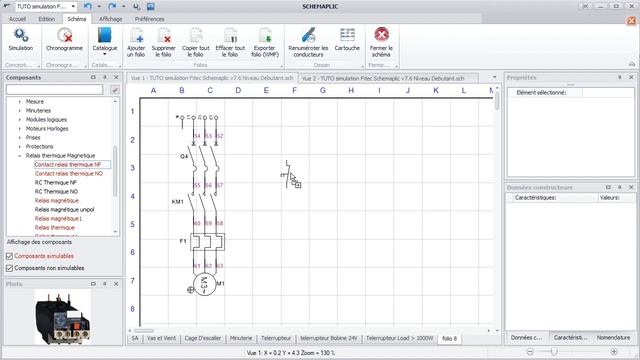This screenshot has width=640, height=360.
Task: Click zoom in plus icon in status bar
Action: pyautogui.click(x=613, y=351)
